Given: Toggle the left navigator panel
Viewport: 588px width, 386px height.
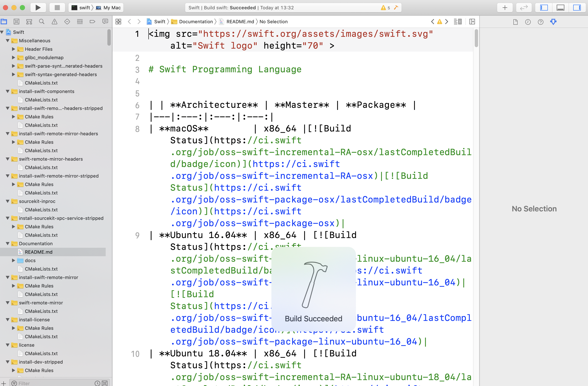Looking at the screenshot, I should click(x=544, y=8).
